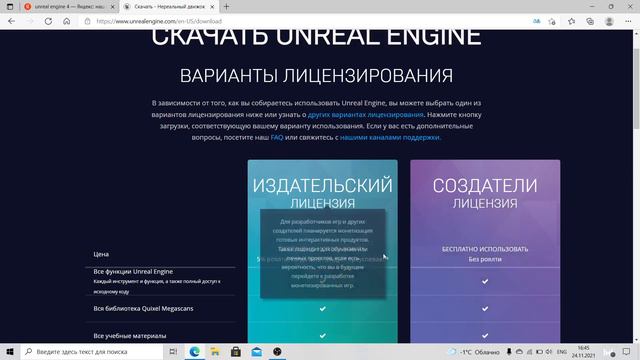Viewport: 640px width, 360px height.
Task: Click the 'СОЗДАТЕЛИ ЛИЦЕНЗИЯ' card heading
Action: tap(485, 193)
